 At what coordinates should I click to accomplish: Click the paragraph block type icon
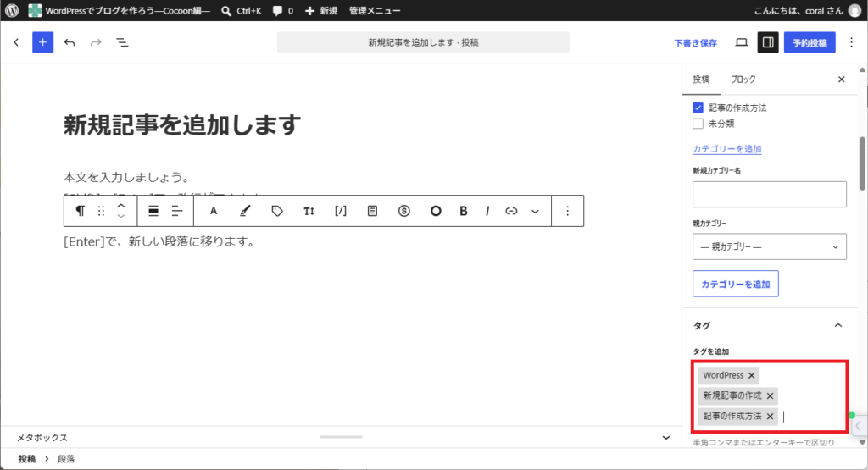pos(81,211)
